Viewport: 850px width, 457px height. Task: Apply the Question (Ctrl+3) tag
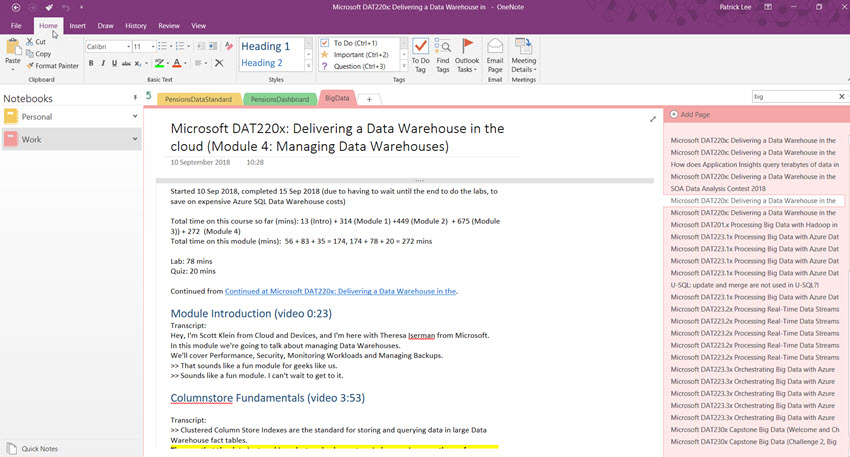[353, 66]
